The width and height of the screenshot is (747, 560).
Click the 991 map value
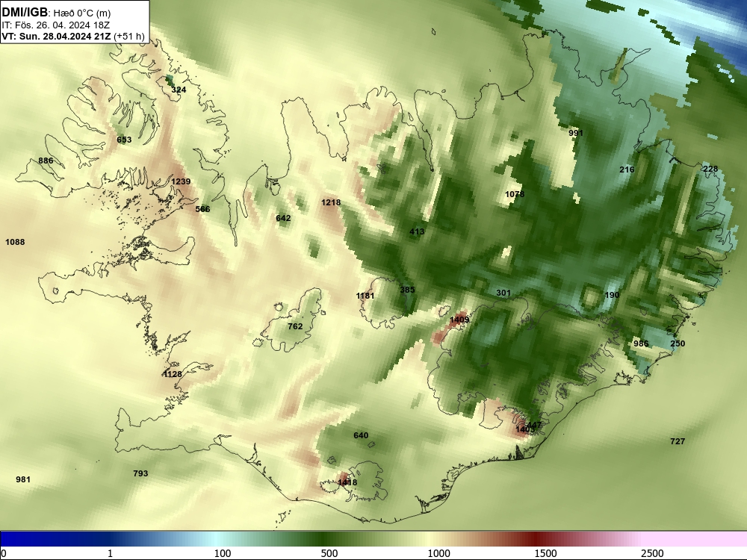point(576,133)
